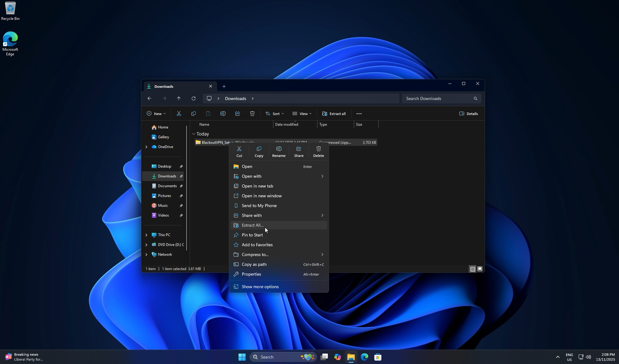This screenshot has width=619, height=364.
Task: Collapse the Today group
Action: (194, 134)
